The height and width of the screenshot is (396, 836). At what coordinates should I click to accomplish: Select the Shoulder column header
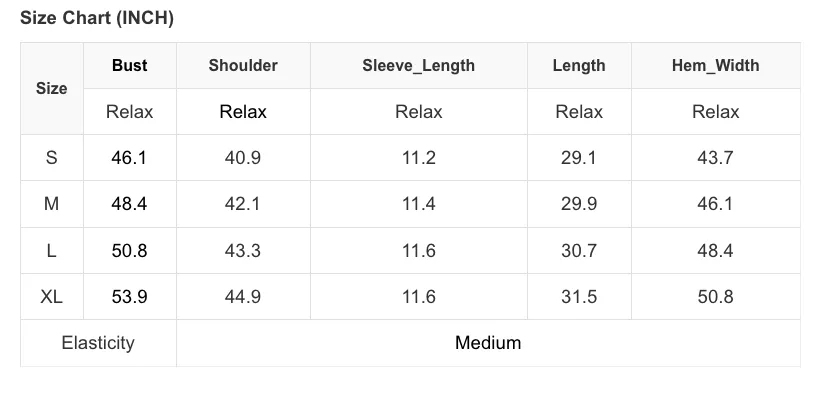pyautogui.click(x=243, y=66)
